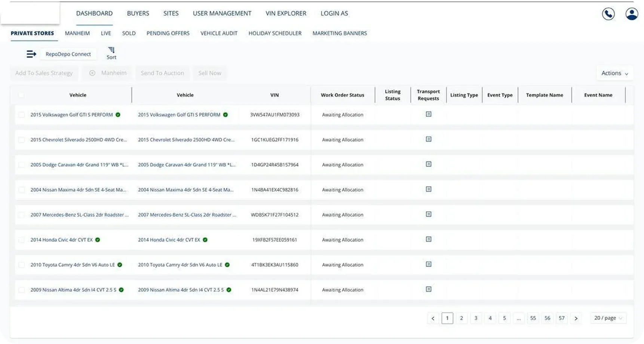Click the Send To Auction button
644x344 pixels.
click(162, 73)
